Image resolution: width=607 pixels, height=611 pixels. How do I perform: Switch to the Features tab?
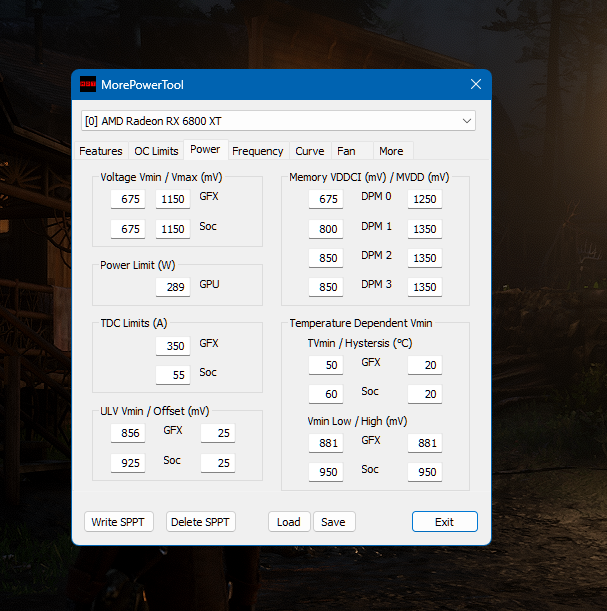pyautogui.click(x=101, y=151)
